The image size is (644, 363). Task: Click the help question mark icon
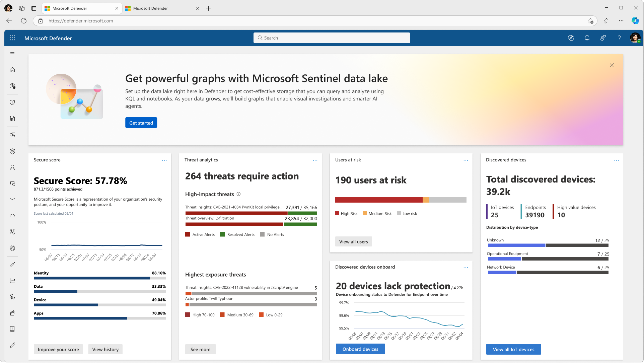(x=619, y=38)
